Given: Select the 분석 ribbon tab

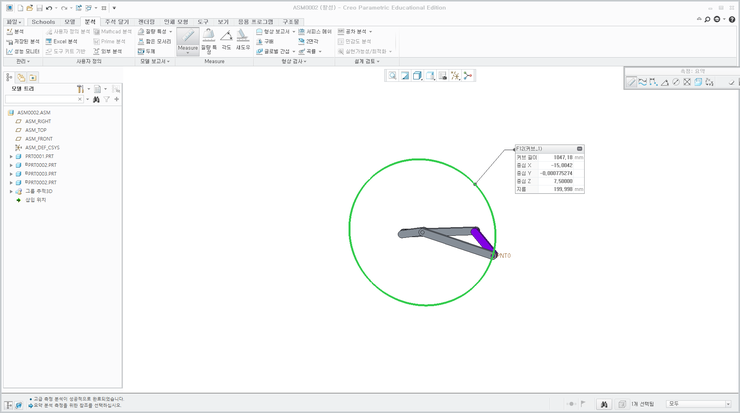Looking at the screenshot, I should [90, 22].
